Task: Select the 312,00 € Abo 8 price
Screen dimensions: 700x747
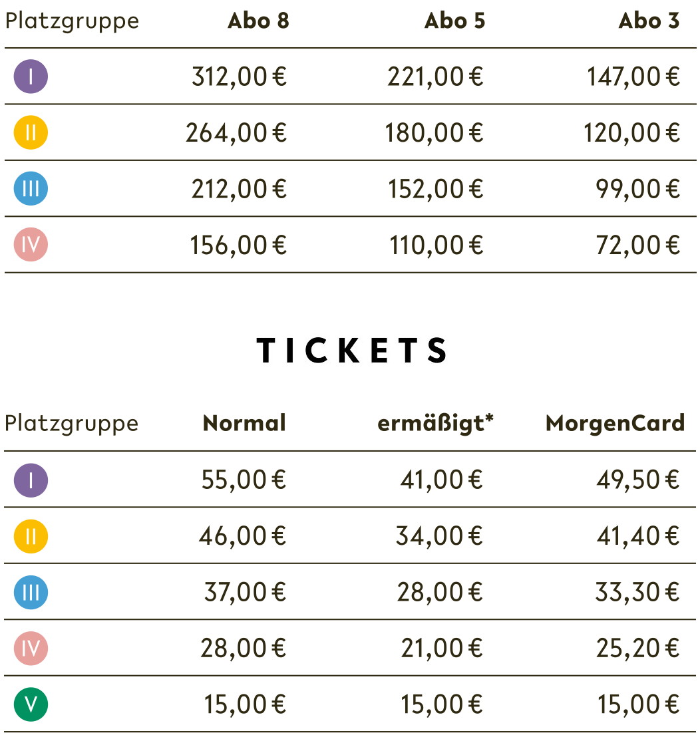Action: pyautogui.click(x=239, y=77)
